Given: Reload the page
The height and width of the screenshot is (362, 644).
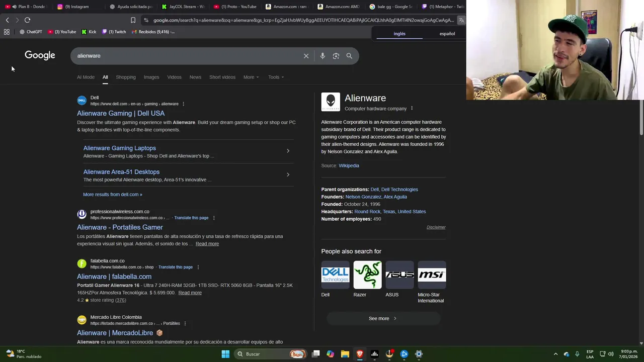Looking at the screenshot, I should click(x=27, y=20).
